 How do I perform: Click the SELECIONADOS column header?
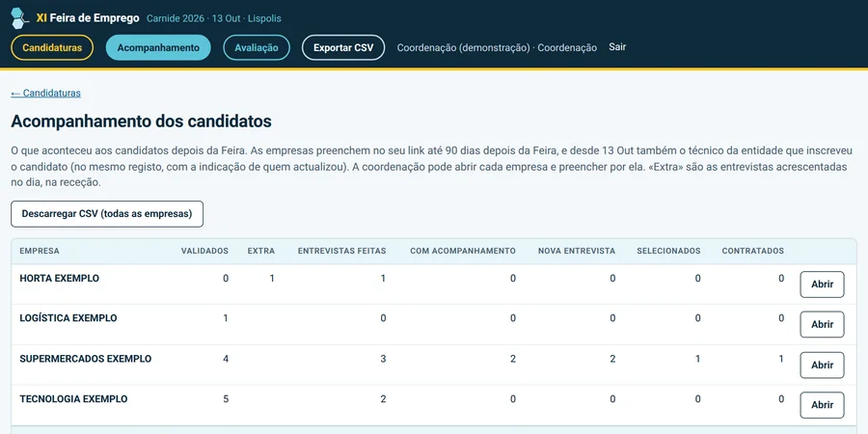(x=668, y=251)
